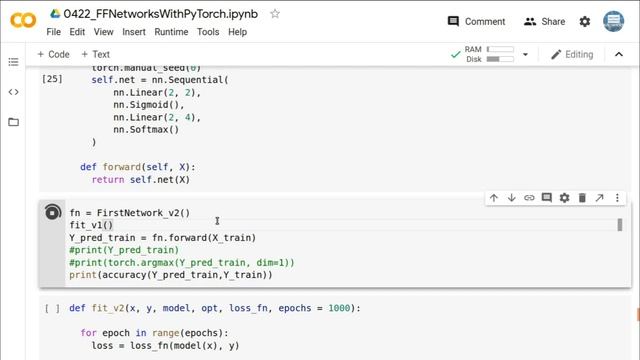This screenshot has height=360, width=640.
Task: Add a new Code cell
Action: click(53, 54)
